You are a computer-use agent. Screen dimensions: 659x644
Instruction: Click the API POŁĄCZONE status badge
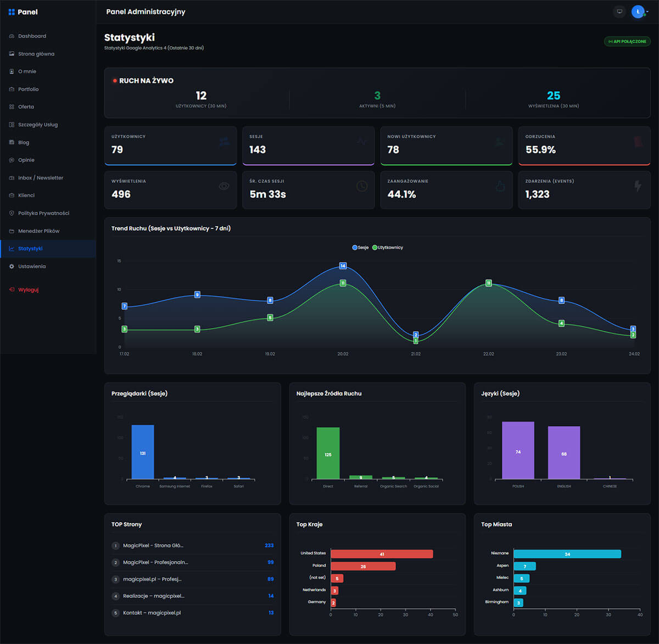click(627, 41)
